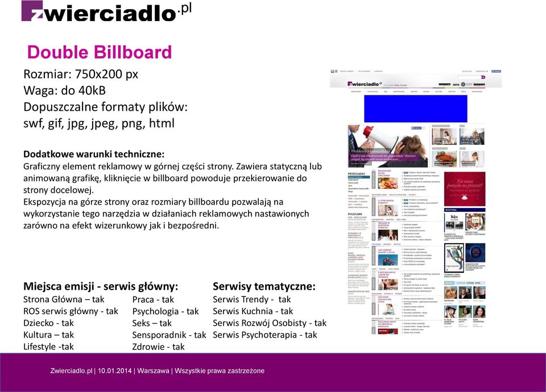This screenshot has width=546, height=392.
Task: Click the 'Serwis Kuchnia - tak' entry
Action: pos(253,311)
